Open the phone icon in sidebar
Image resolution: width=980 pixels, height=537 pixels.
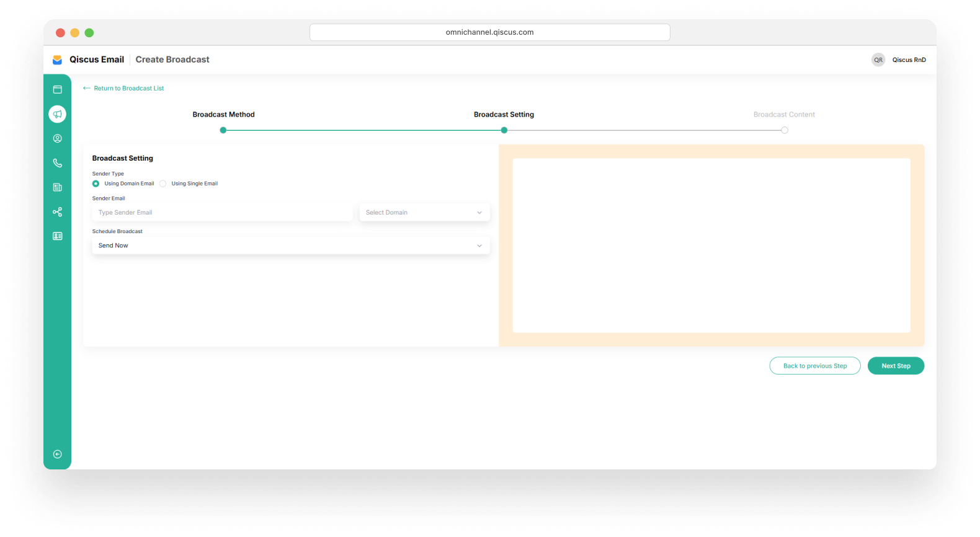[x=57, y=163]
